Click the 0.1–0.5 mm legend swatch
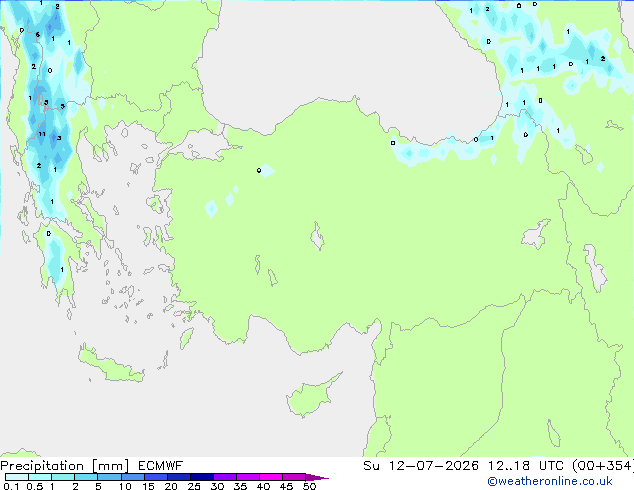The width and height of the screenshot is (634, 490). tap(17, 477)
